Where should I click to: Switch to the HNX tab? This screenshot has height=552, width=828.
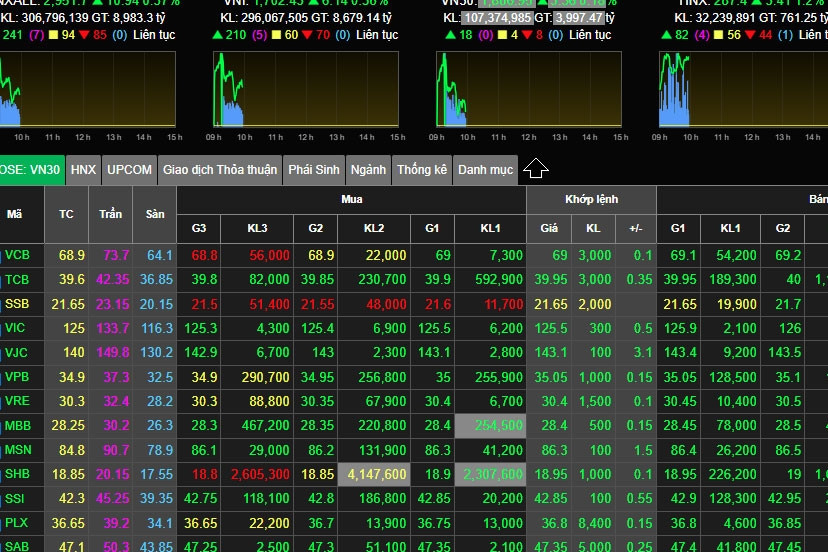[84, 170]
